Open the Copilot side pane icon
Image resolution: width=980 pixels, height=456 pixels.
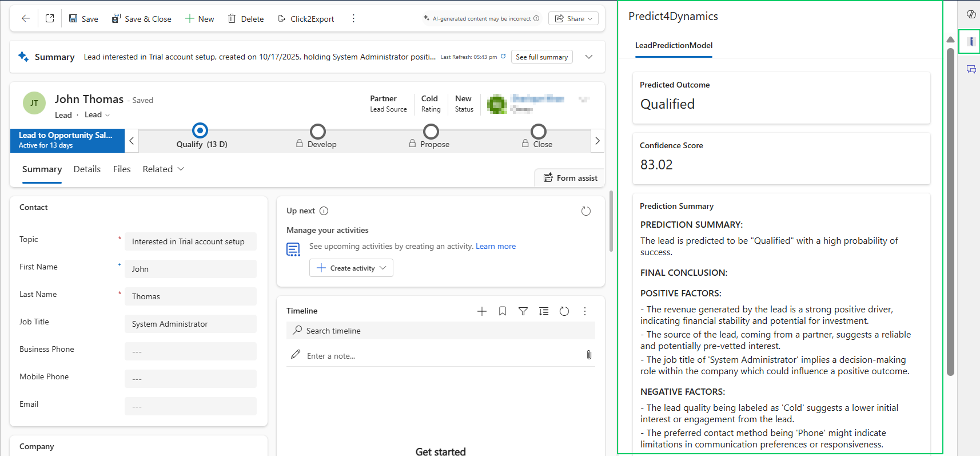pos(971,14)
